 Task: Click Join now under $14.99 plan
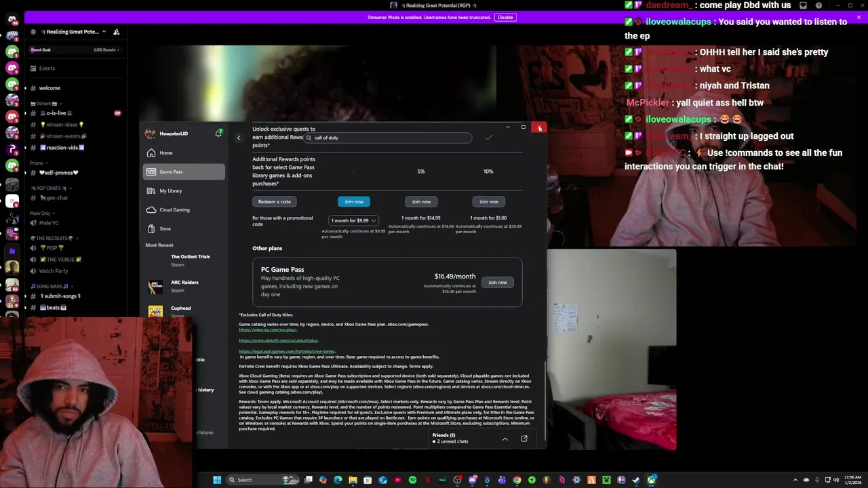[x=421, y=201]
